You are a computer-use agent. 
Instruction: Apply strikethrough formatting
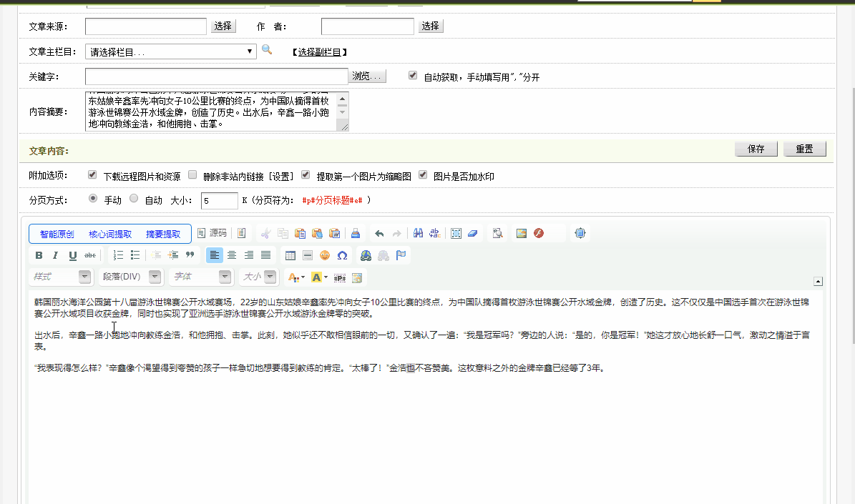[x=90, y=255]
